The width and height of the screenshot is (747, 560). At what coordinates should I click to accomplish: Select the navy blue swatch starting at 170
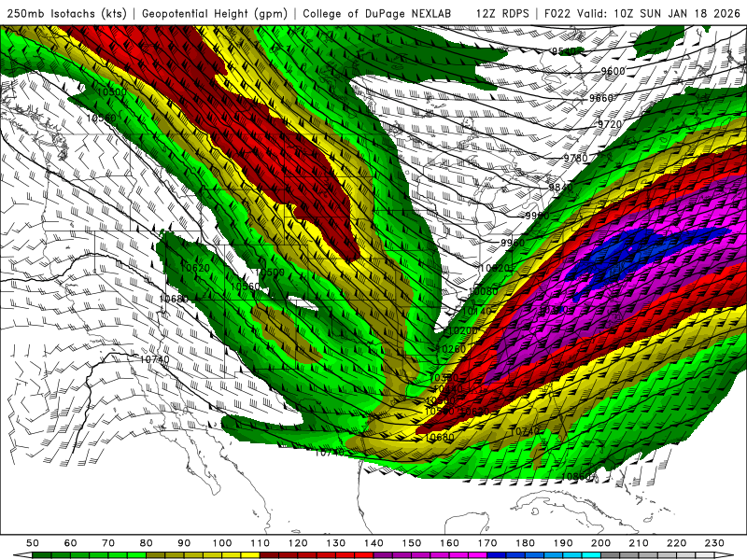tap(497, 555)
